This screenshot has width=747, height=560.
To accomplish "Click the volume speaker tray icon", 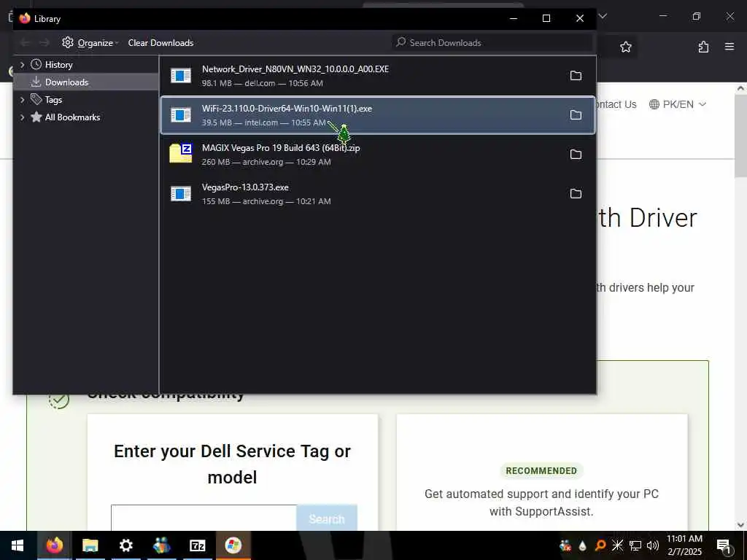I will [653, 545].
